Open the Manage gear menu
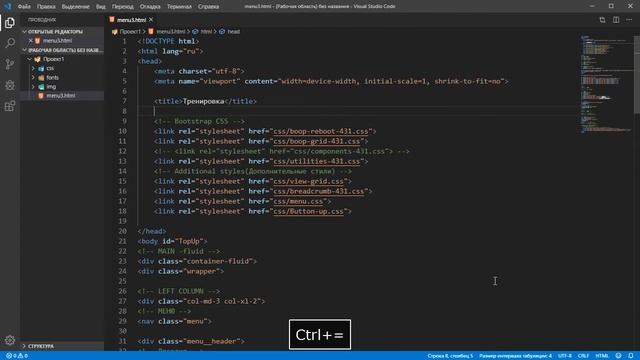 pyautogui.click(x=10, y=340)
